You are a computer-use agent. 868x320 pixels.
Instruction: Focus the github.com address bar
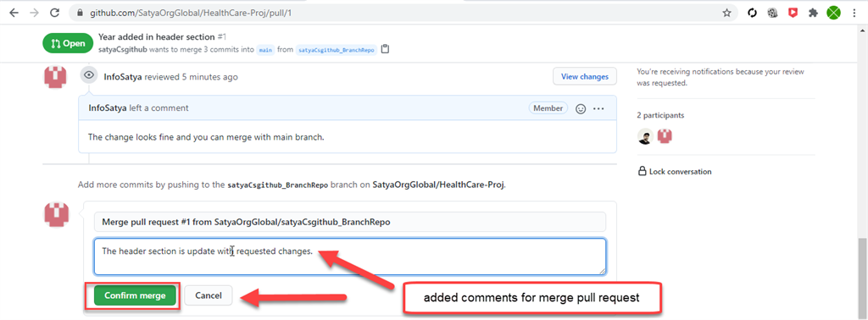point(403,13)
